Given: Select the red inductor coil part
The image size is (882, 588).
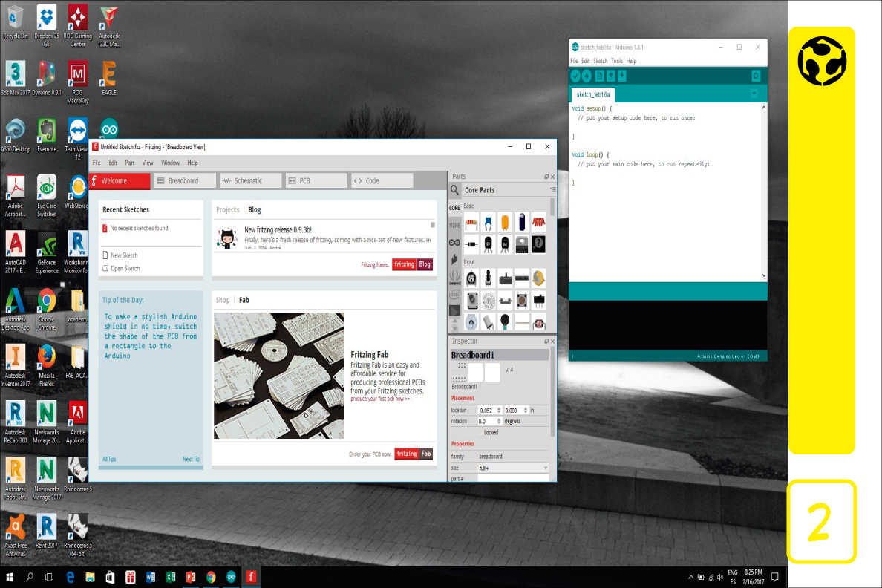Looking at the screenshot, I should 539,223.
